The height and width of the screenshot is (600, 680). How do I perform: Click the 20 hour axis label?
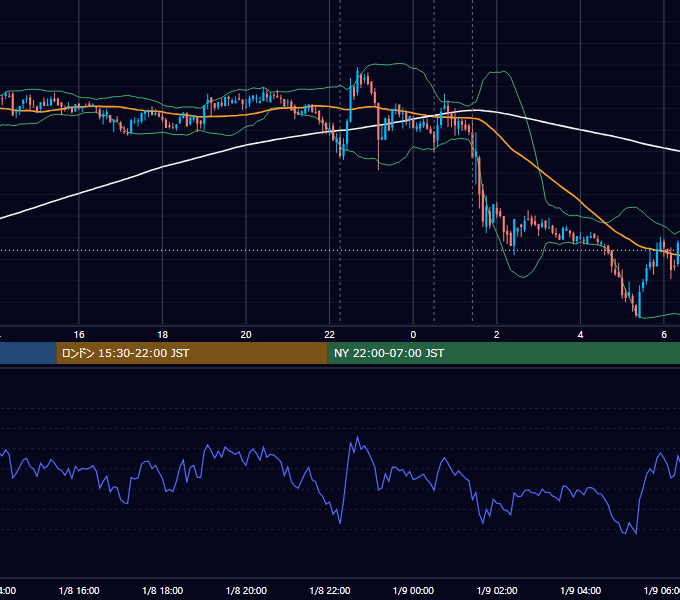click(246, 335)
